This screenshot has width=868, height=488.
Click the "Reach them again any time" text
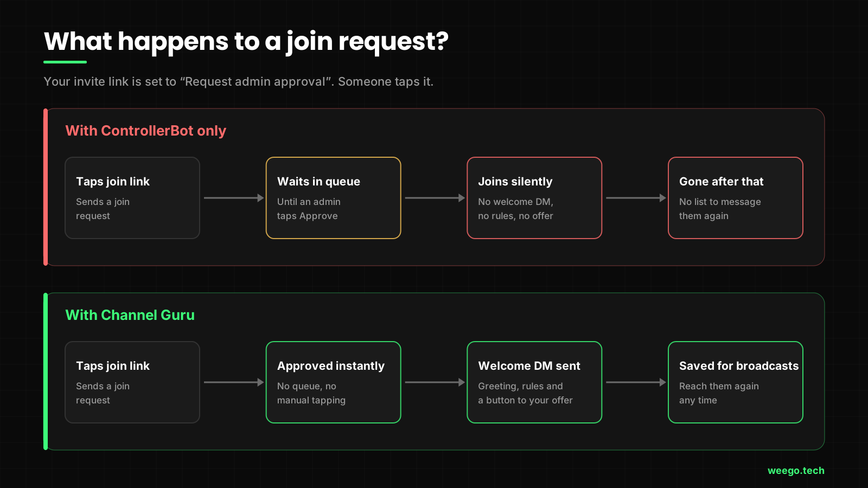[719, 393]
